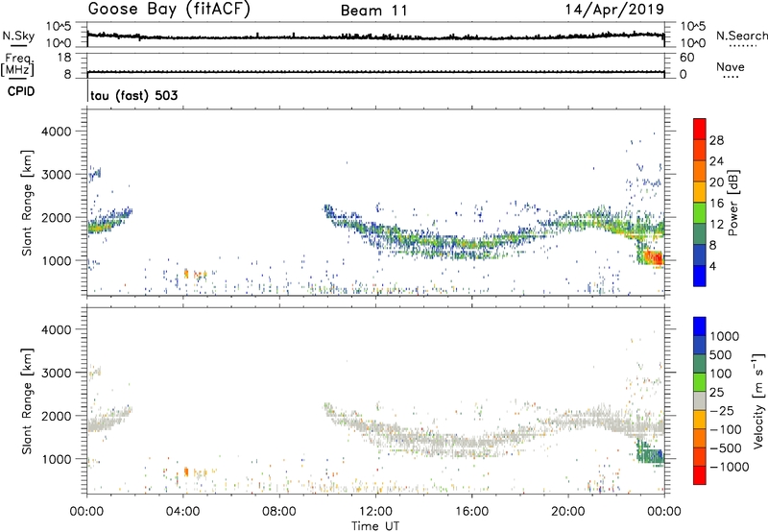Click Velocity colorbar blue top segment above 1000
Screen dimensions: 768x532
(x=700, y=326)
